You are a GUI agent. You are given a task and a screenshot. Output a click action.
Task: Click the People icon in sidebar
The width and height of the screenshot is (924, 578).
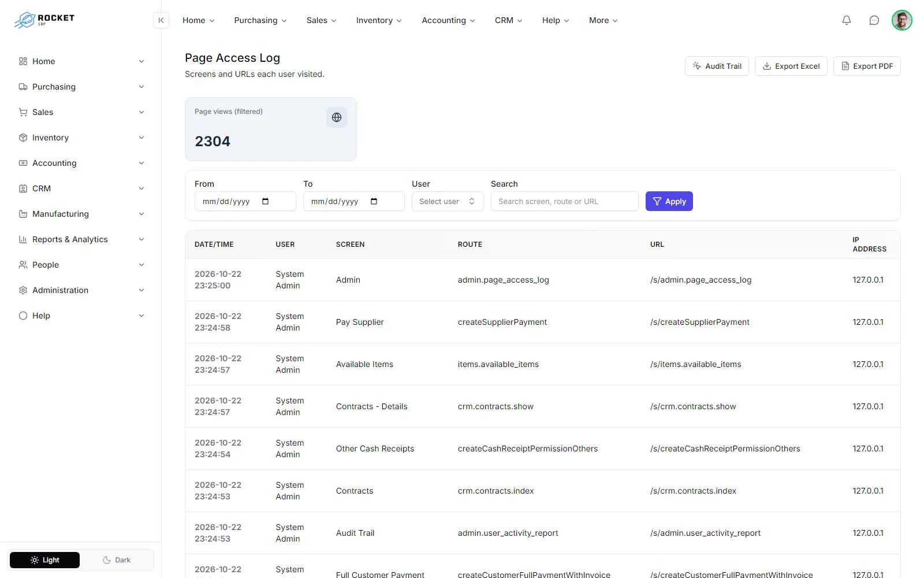point(23,265)
